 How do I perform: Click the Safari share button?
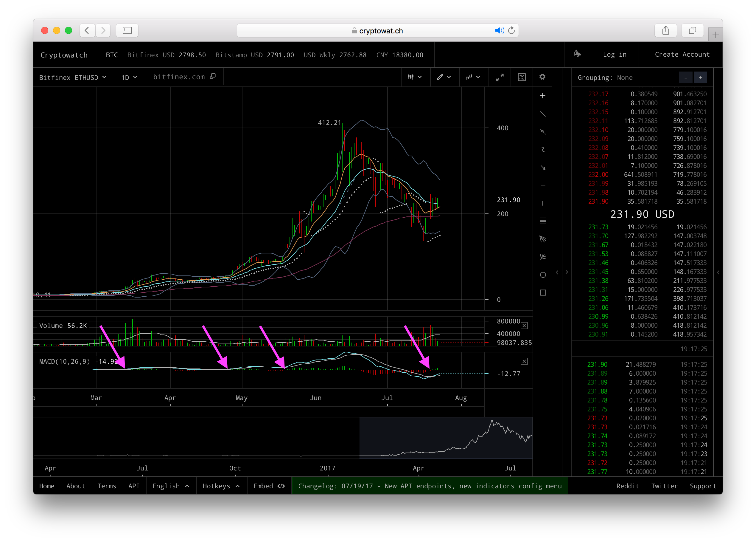(x=665, y=30)
